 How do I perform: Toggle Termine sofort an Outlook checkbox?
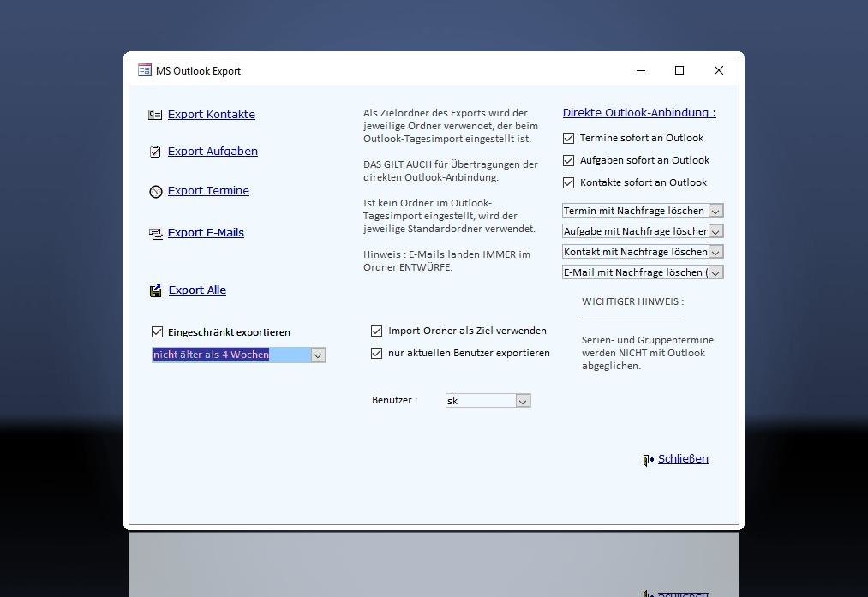(568, 138)
